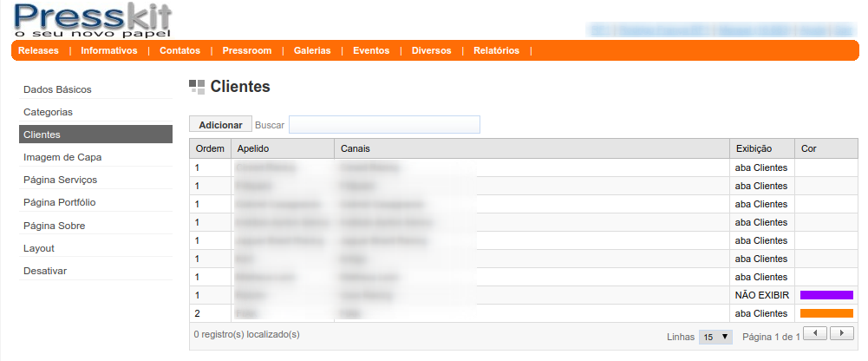Open the Contatos menu
Screen dimensions: 868x361
[x=179, y=50]
